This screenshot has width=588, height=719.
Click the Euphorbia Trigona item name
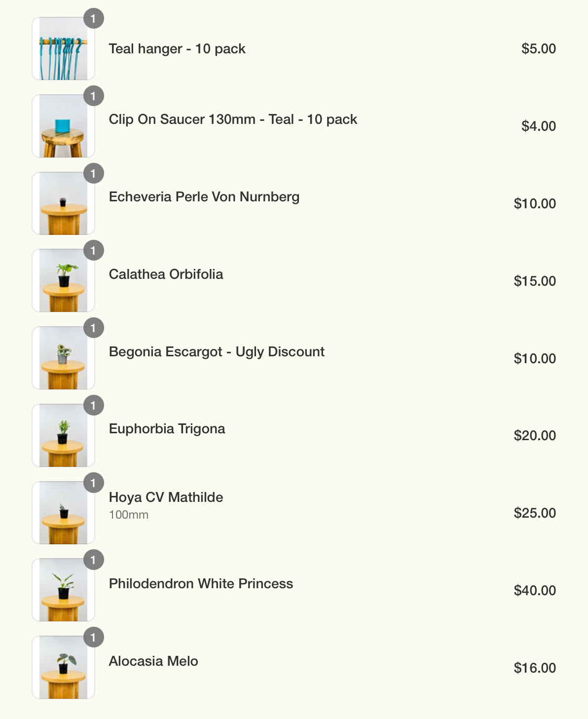coord(167,429)
